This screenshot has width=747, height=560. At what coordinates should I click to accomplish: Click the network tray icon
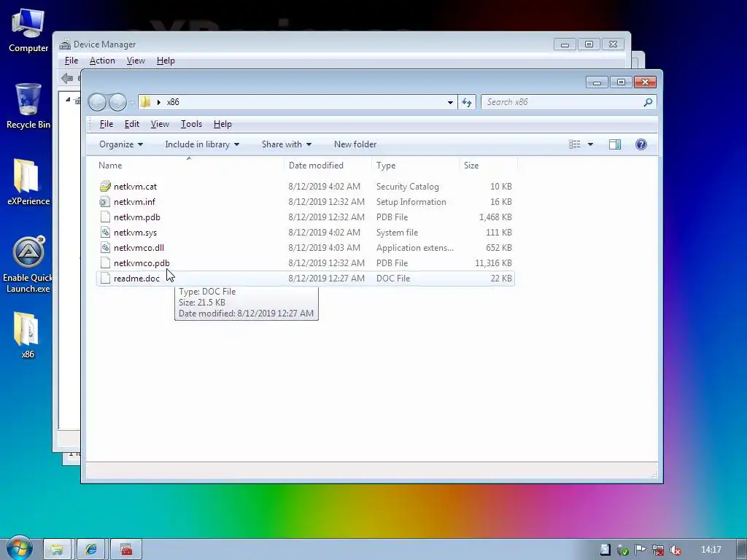[x=658, y=550]
